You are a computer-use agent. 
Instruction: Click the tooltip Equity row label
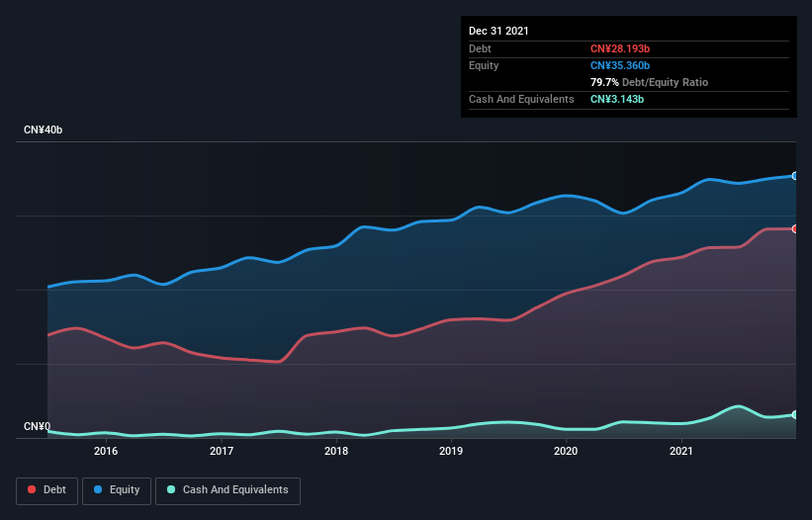[x=484, y=65]
